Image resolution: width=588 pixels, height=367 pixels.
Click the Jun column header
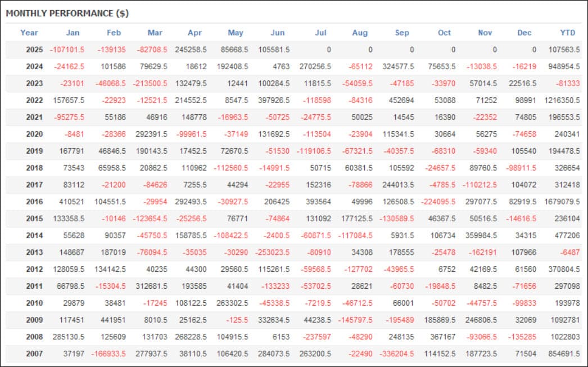[x=278, y=33]
